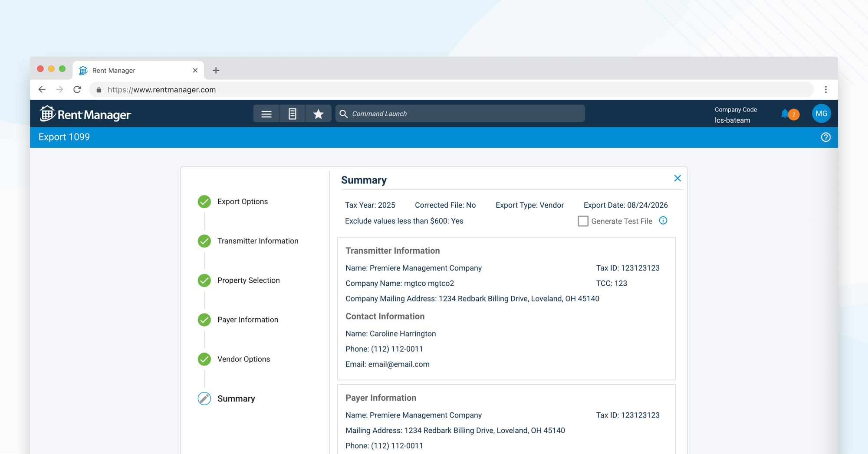Click Transmitter Information section heading
868x454 pixels.
pyautogui.click(x=393, y=251)
